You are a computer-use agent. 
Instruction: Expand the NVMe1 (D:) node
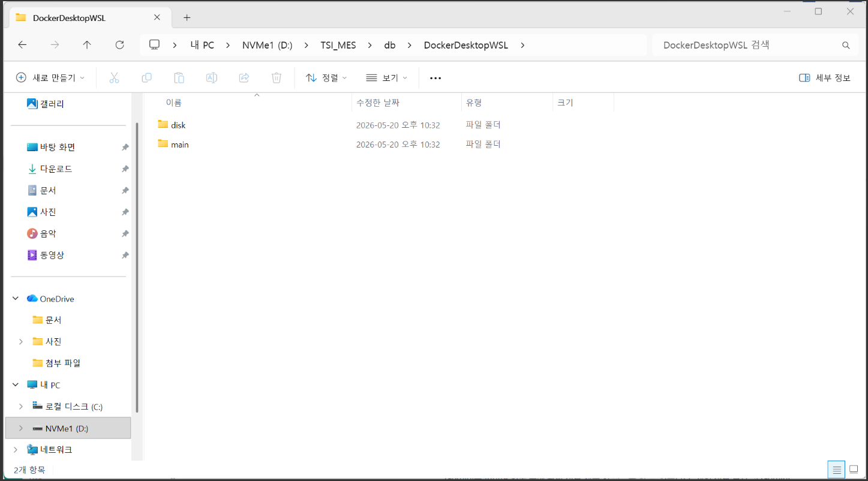tap(21, 428)
